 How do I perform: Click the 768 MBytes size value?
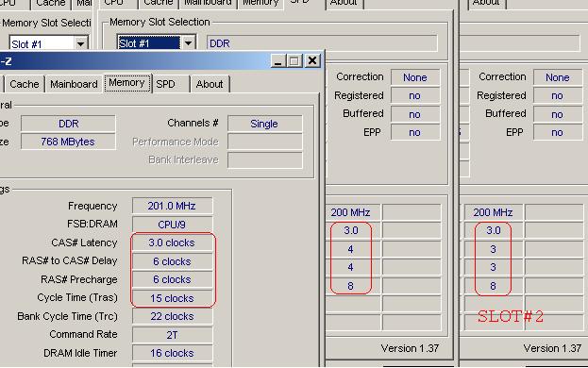click(68, 142)
